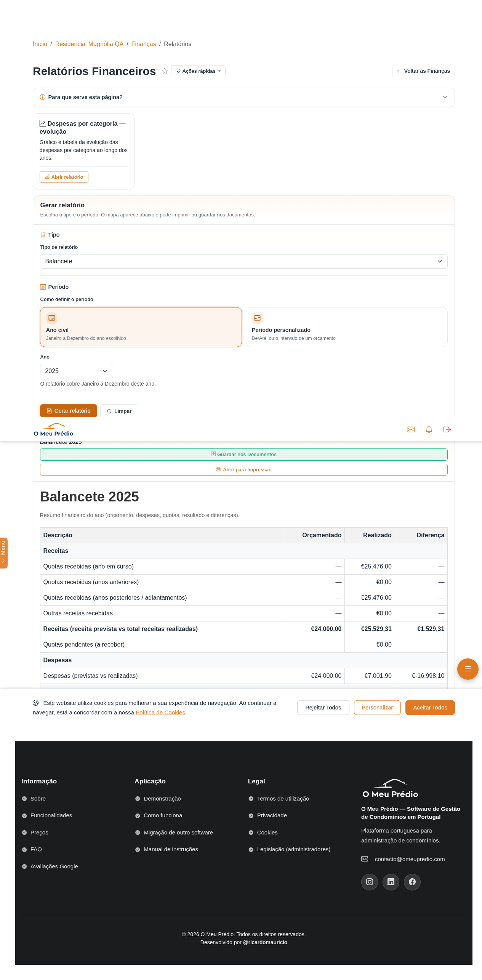Open the orange floating menu button
482x980 pixels.
(x=468, y=669)
